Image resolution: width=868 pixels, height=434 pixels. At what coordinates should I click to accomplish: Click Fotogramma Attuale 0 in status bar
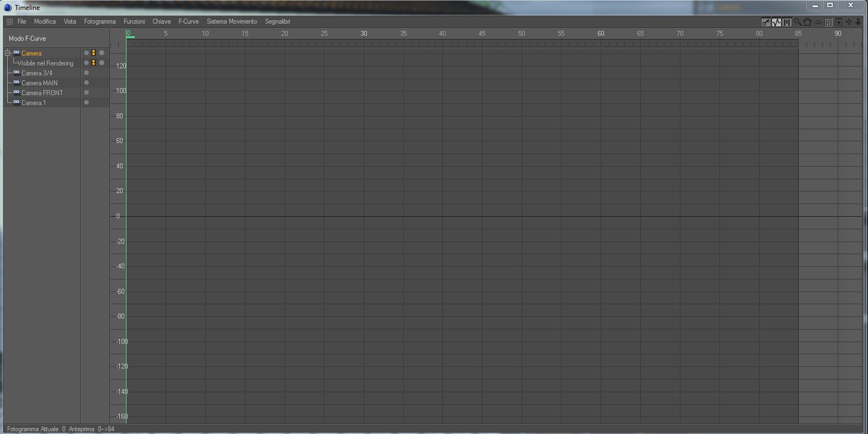click(x=36, y=429)
